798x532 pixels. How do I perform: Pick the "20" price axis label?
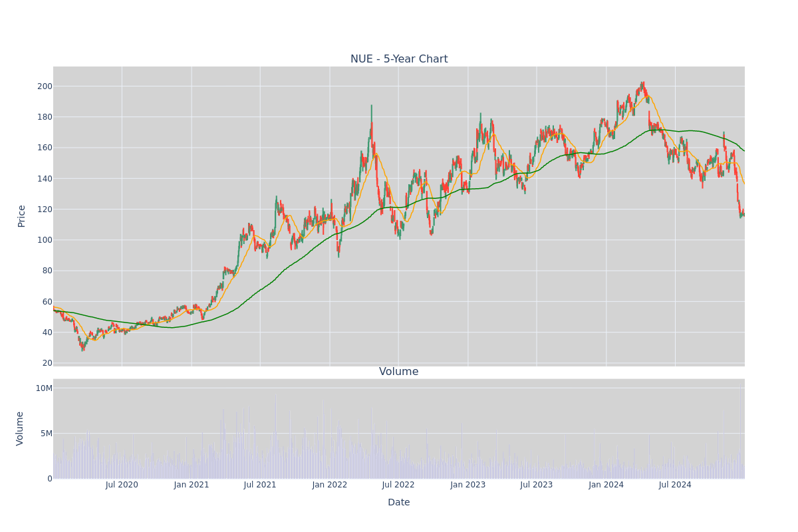[x=47, y=363]
